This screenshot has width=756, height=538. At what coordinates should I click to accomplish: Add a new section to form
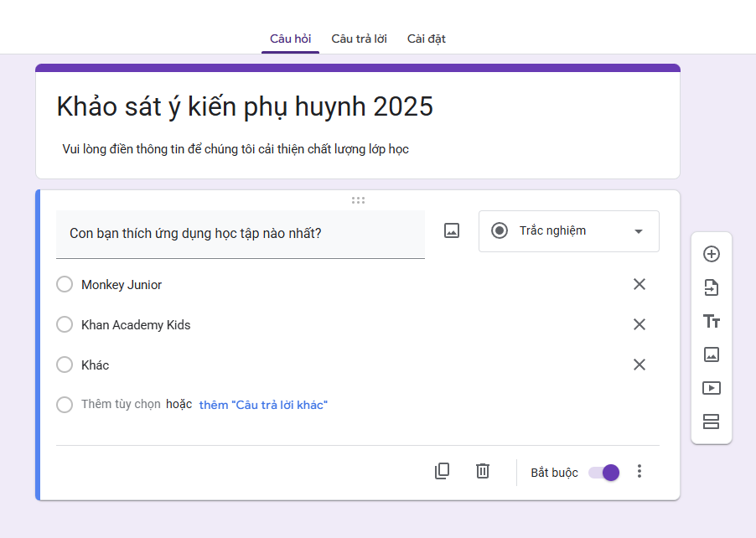point(711,422)
